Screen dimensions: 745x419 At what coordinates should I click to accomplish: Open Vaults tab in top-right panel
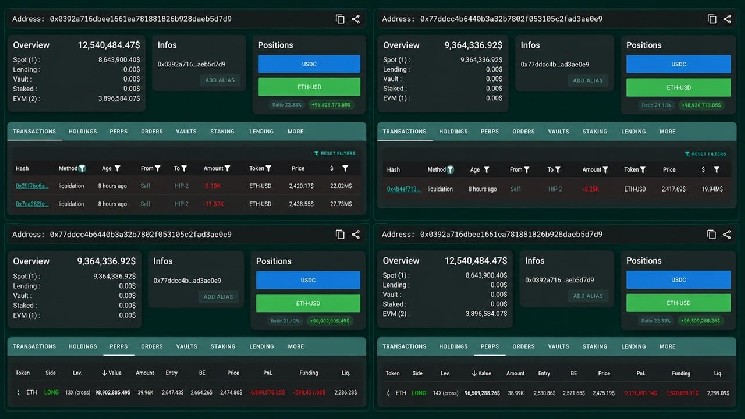(x=558, y=131)
